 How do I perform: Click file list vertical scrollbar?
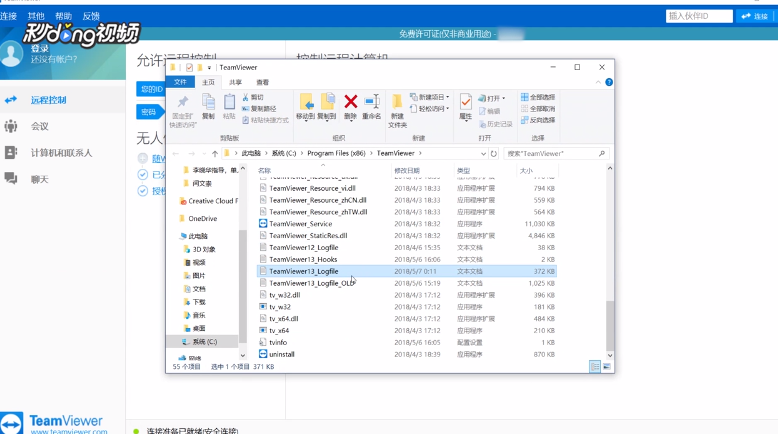click(x=610, y=325)
